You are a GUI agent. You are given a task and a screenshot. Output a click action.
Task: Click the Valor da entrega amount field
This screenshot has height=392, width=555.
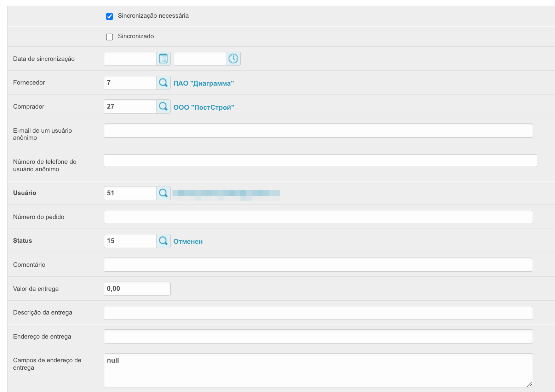click(137, 289)
